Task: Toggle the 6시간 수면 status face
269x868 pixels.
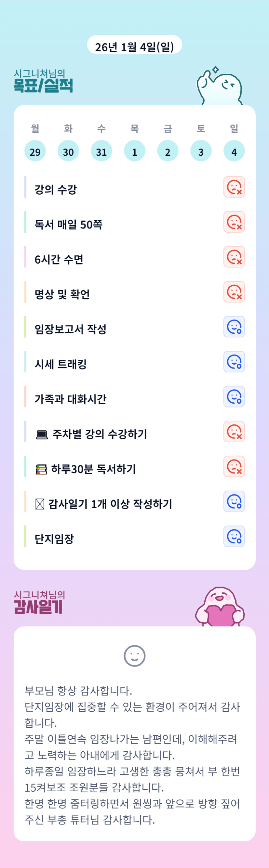Action: click(x=234, y=257)
